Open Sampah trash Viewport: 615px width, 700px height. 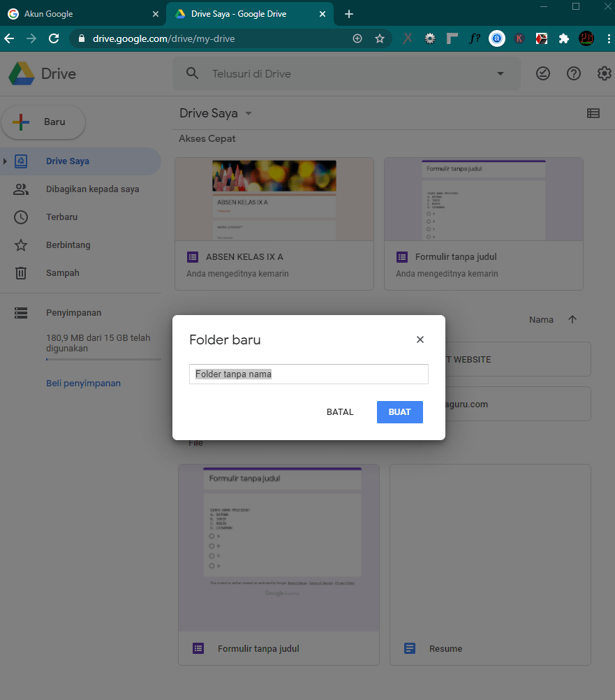tap(81, 272)
